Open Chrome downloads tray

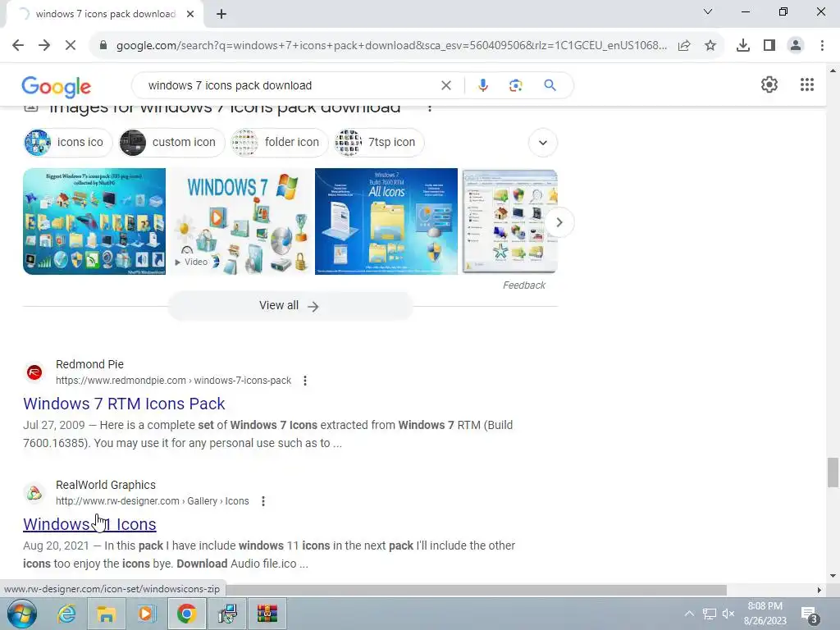pos(743,46)
